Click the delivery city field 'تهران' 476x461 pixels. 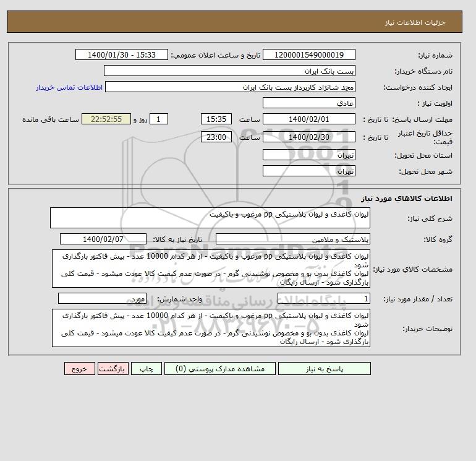pos(308,171)
